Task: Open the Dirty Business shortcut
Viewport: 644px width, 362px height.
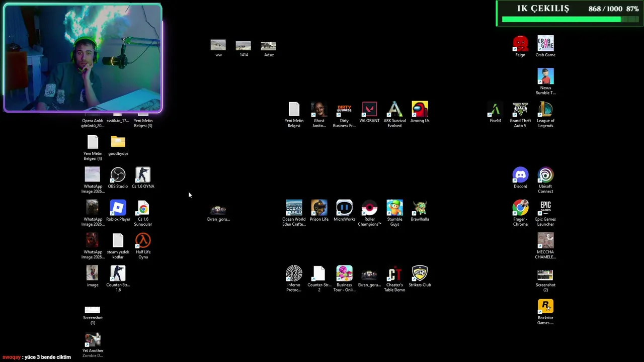Action: (x=344, y=110)
